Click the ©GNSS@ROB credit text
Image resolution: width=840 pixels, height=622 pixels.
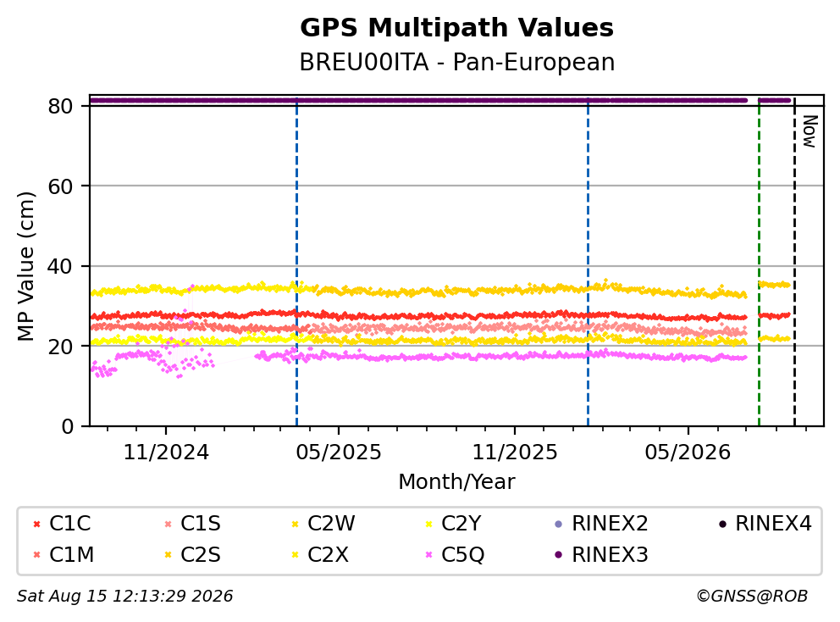click(x=752, y=596)
